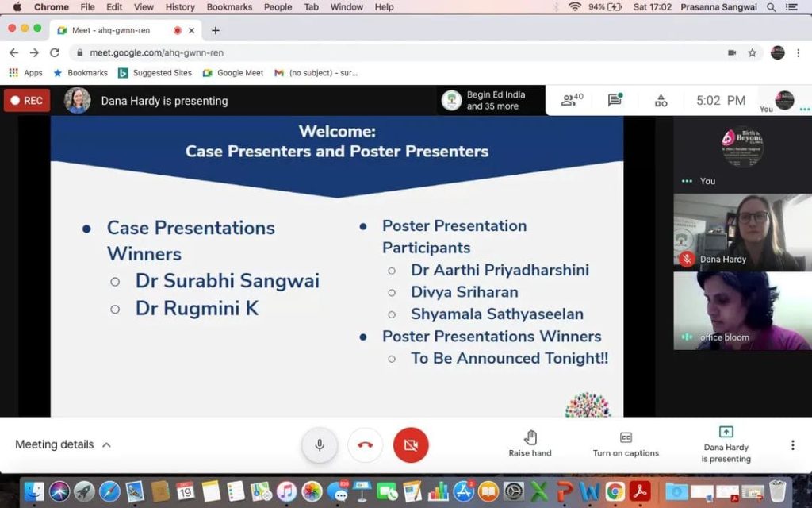Open a new Chrome tab
Viewport: 812px width, 508px height.
[x=215, y=30]
